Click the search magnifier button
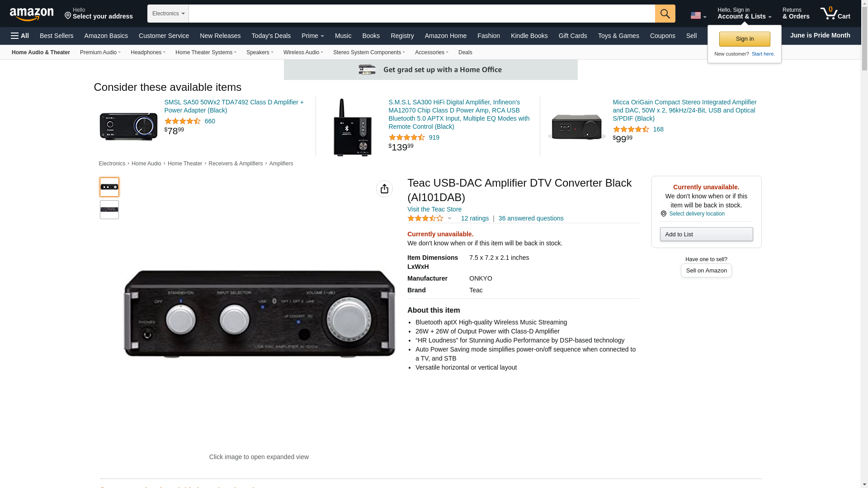 (x=665, y=14)
